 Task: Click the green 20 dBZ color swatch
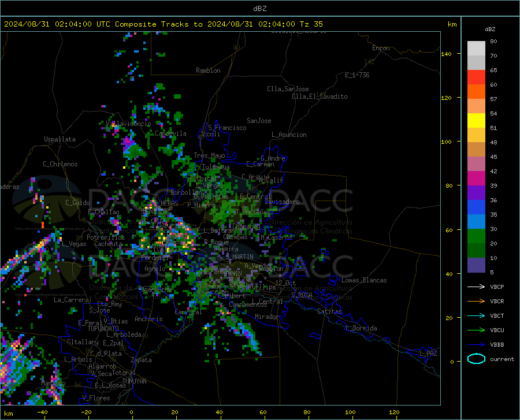coord(476,236)
